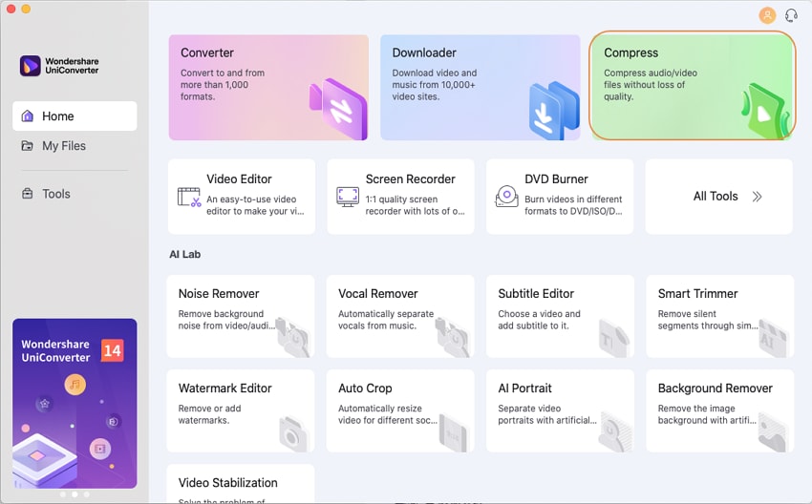Click the Watermark Editor camera icon

[294, 433]
